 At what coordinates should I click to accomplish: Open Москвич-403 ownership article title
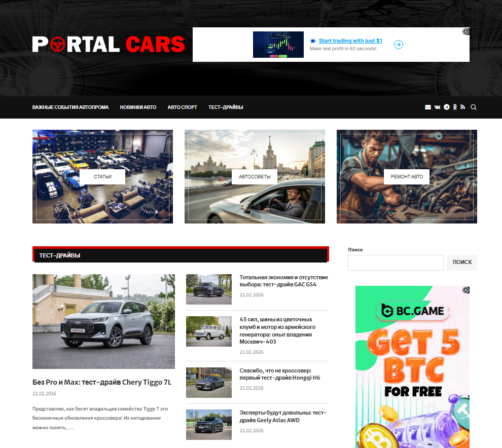click(x=277, y=330)
